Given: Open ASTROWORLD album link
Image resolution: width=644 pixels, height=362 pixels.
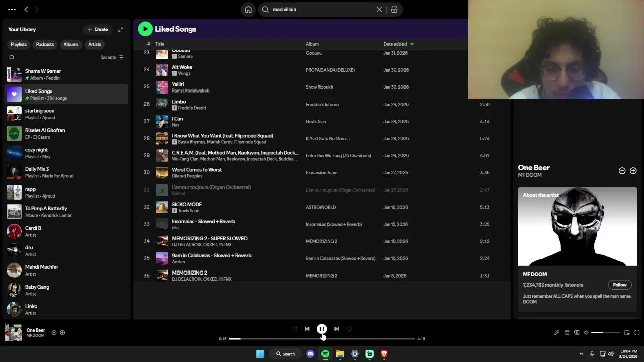Looking at the screenshot, I should click(x=320, y=207).
